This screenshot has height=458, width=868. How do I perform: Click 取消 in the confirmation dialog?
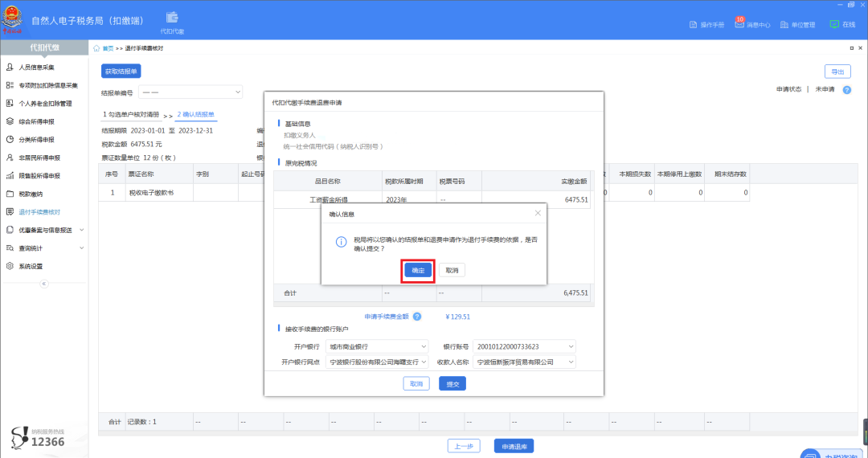(x=452, y=271)
